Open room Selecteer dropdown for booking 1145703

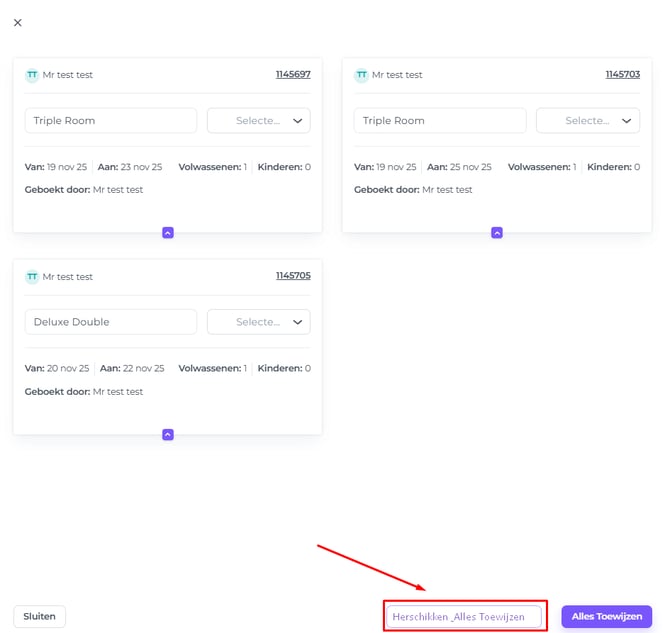[x=587, y=121]
